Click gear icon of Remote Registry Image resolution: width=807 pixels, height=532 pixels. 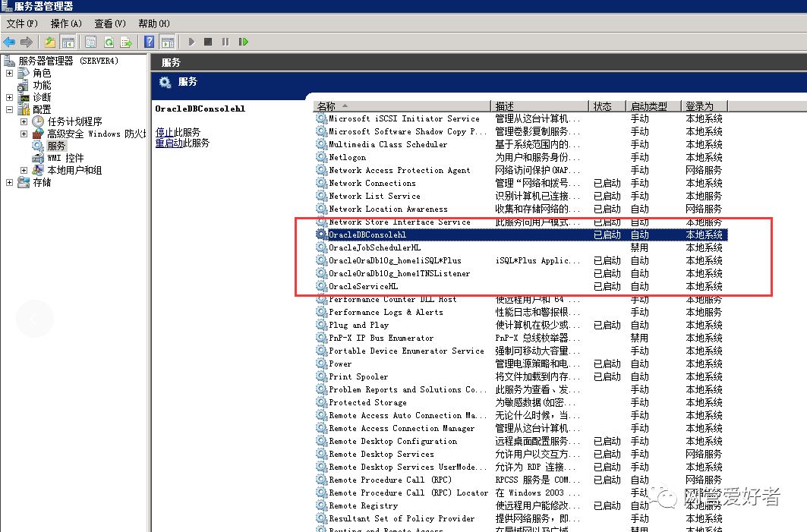[x=322, y=505]
